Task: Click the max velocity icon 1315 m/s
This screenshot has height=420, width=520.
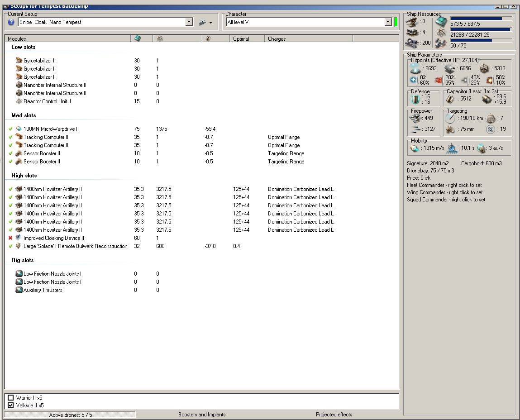Action: tap(415, 148)
